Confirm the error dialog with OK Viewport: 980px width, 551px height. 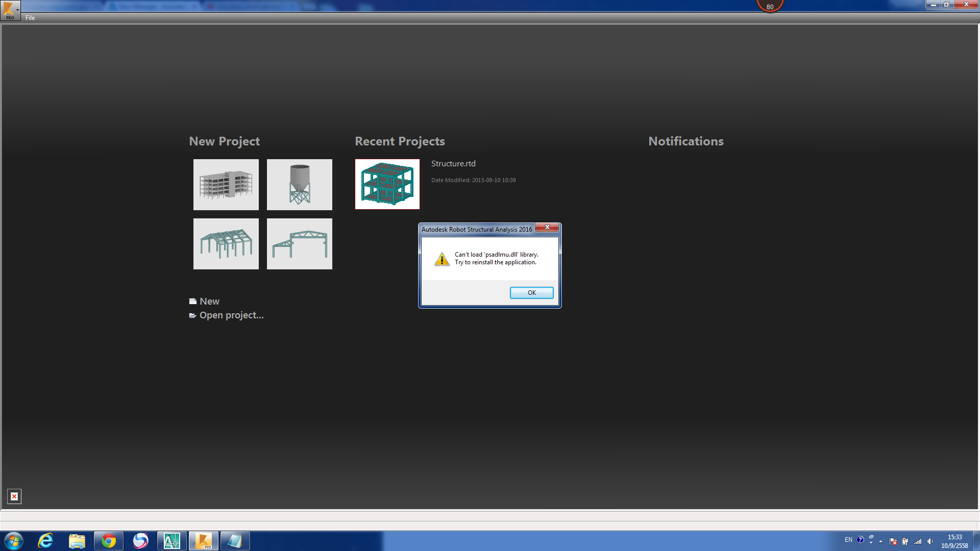click(x=531, y=292)
